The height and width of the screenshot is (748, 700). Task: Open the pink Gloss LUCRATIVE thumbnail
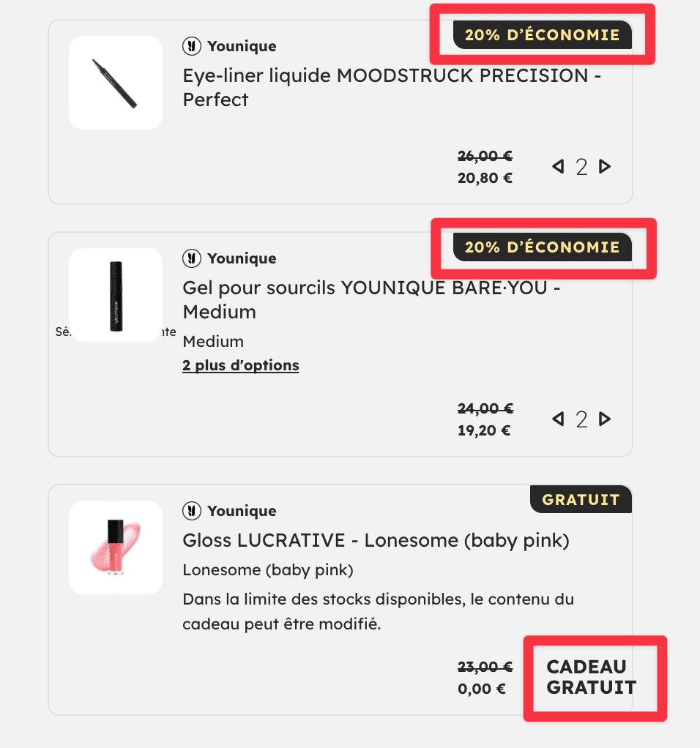point(116,547)
